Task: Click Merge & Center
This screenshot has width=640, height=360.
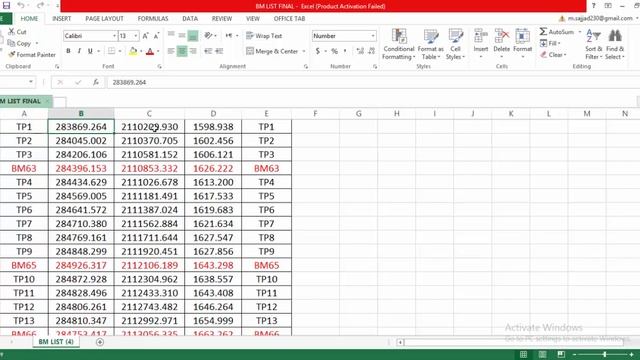Action: [272, 51]
